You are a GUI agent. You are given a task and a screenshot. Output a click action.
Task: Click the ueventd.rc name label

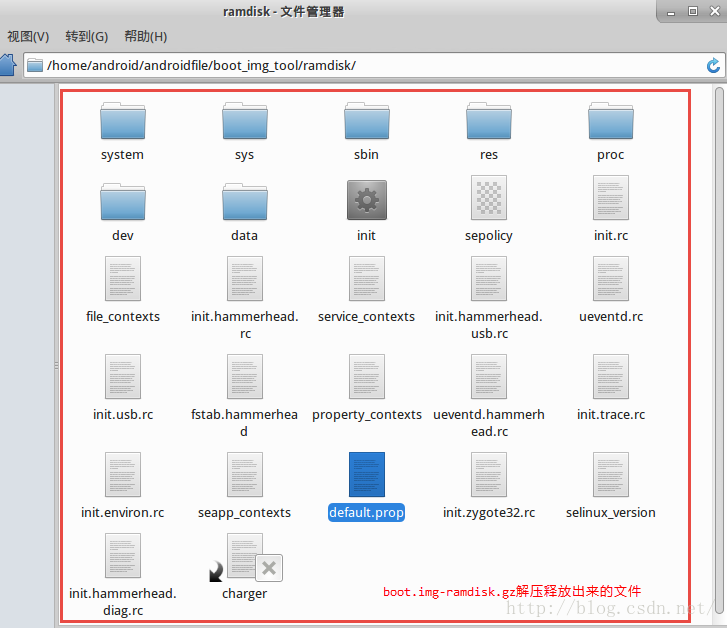click(x=611, y=316)
